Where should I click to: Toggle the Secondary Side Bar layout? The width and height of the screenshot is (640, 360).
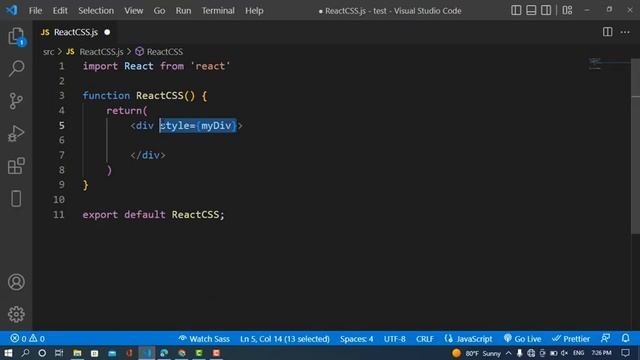click(x=546, y=10)
